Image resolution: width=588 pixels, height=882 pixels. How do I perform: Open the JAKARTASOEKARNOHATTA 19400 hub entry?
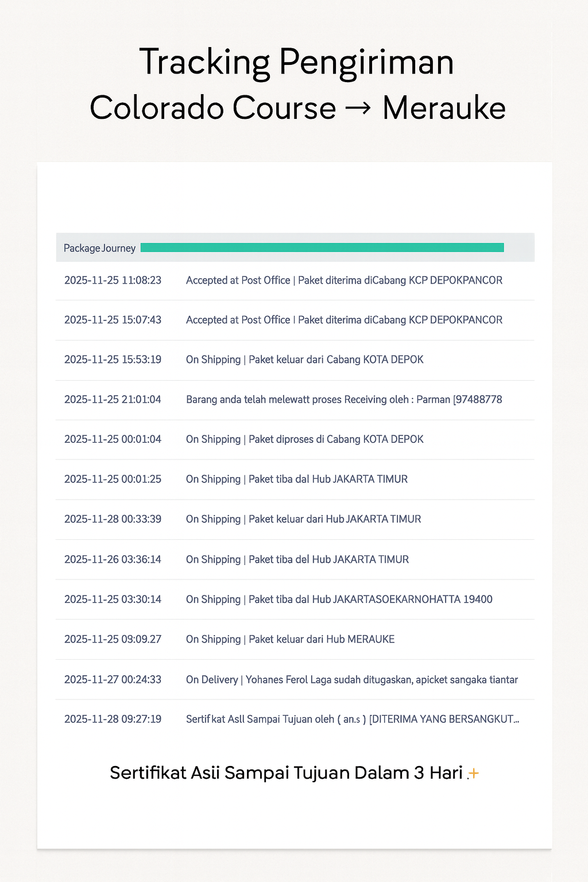(370, 599)
